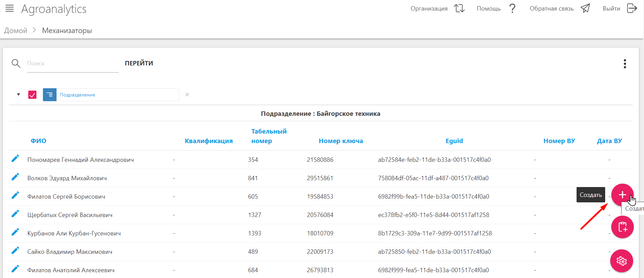Edit Курбанов Али Курбан-Гусенович record
This screenshot has height=278, width=644.
[x=15, y=232]
